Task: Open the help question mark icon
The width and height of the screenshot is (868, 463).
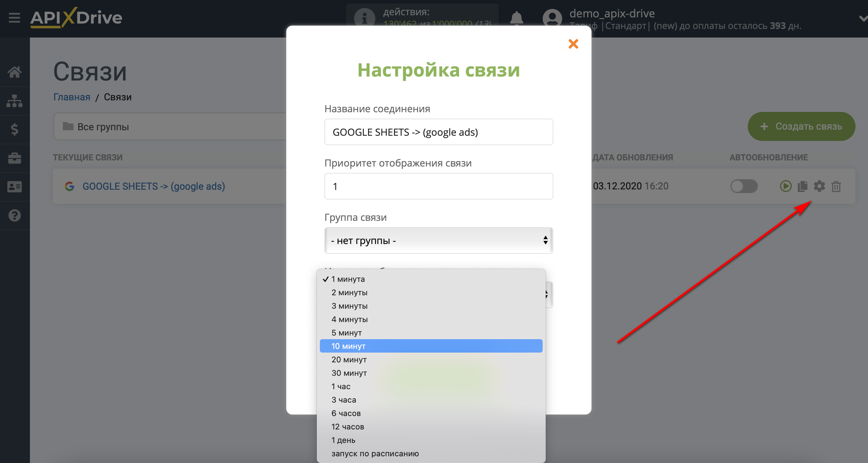Action: (x=14, y=216)
